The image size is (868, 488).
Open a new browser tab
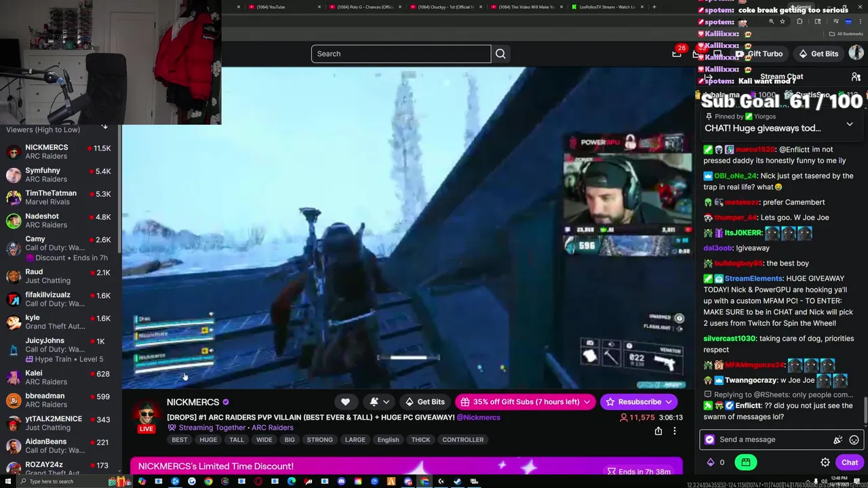click(x=654, y=7)
